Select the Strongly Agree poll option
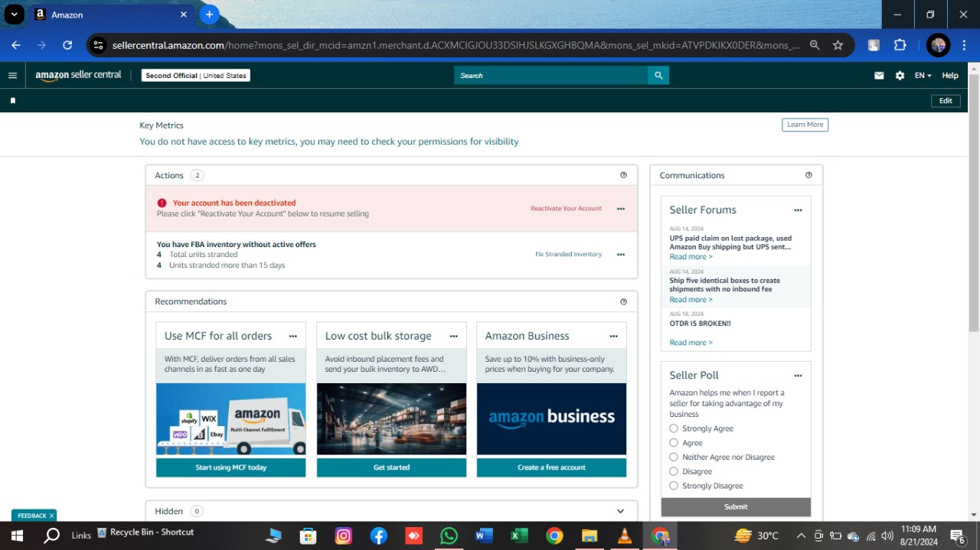Image resolution: width=980 pixels, height=550 pixels. (674, 428)
